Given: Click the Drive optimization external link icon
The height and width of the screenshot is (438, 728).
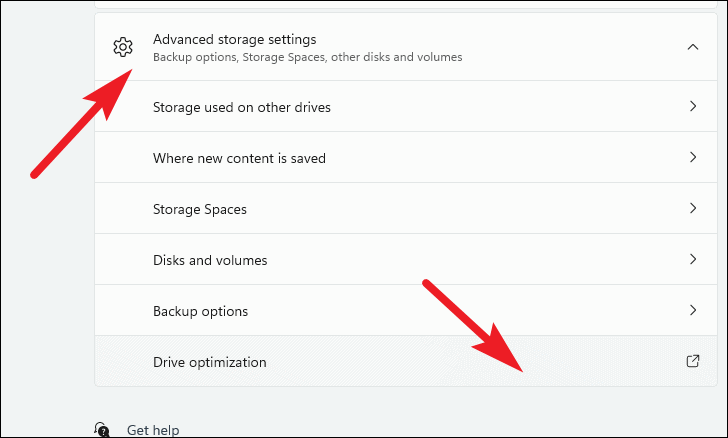Looking at the screenshot, I should [693, 361].
